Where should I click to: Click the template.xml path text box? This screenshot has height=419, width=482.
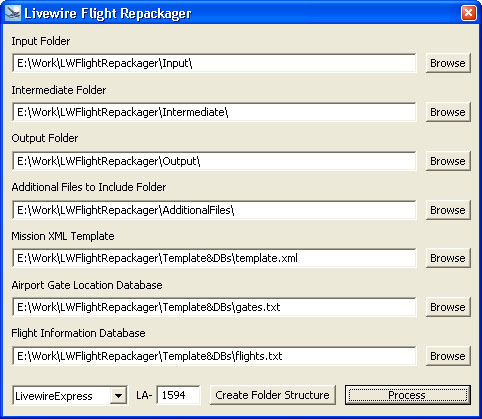(x=214, y=258)
